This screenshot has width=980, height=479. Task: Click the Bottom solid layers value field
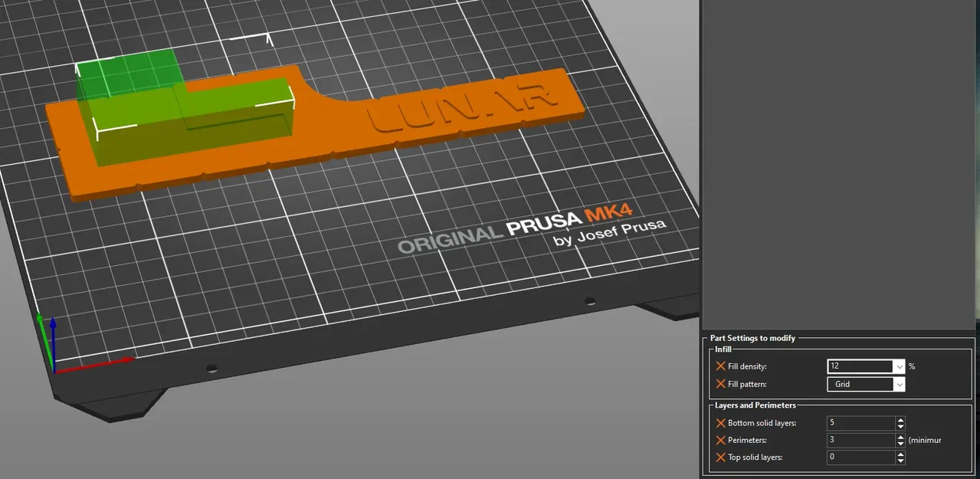click(x=861, y=423)
